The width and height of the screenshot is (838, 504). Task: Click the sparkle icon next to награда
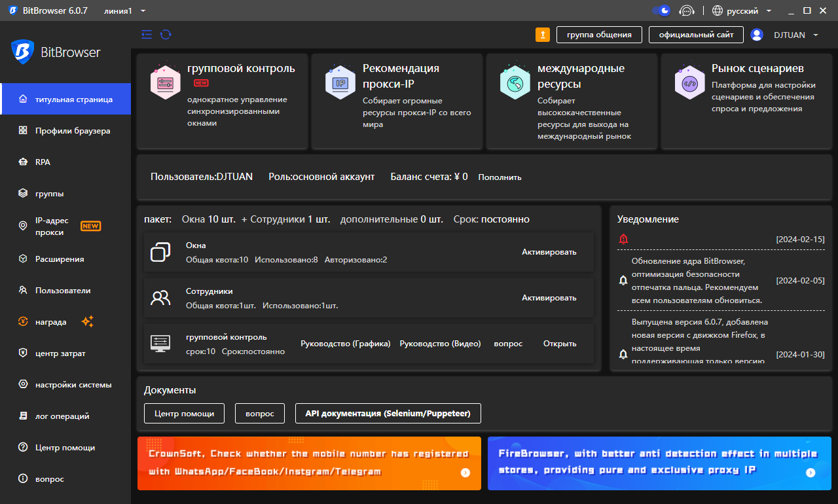pyautogui.click(x=88, y=321)
